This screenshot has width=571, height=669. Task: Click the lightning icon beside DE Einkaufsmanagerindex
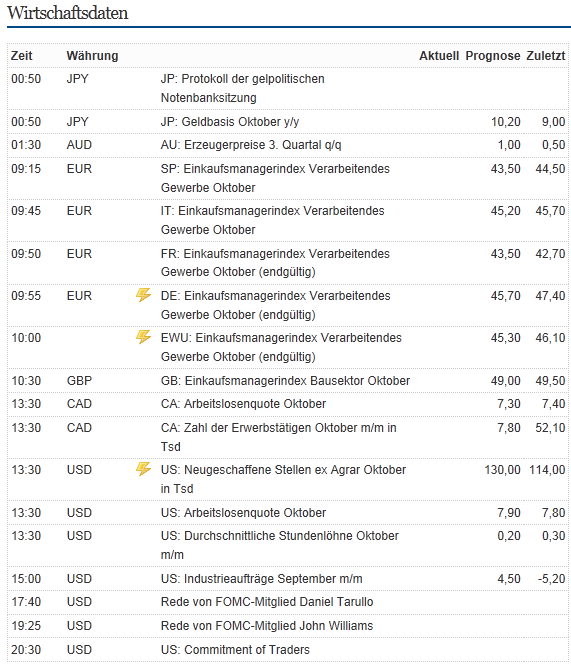pyautogui.click(x=143, y=295)
